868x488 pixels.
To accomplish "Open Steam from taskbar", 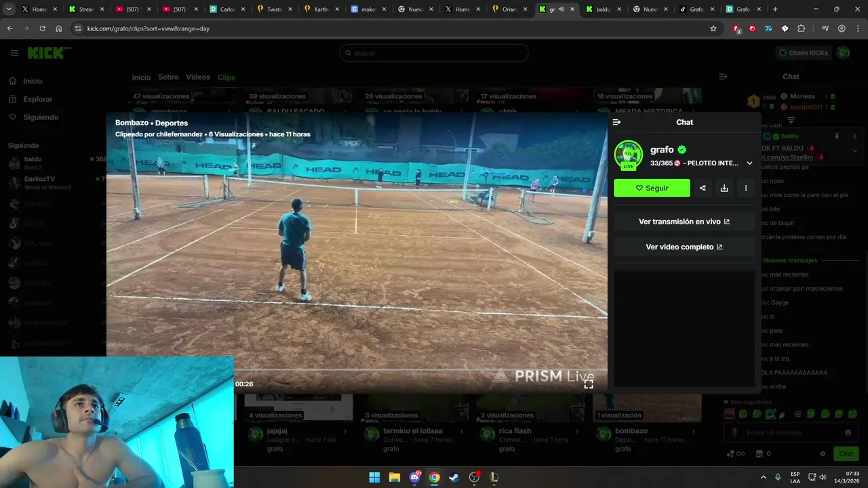I will tap(454, 477).
